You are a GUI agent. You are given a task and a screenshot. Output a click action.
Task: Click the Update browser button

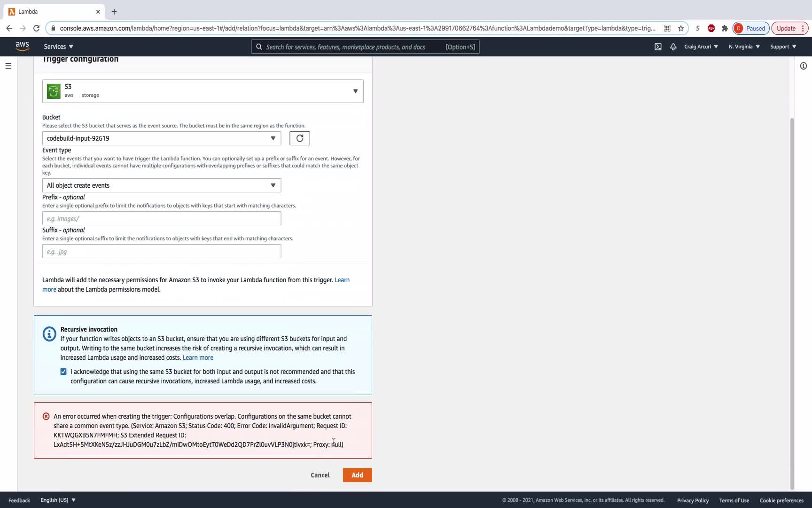click(790, 28)
